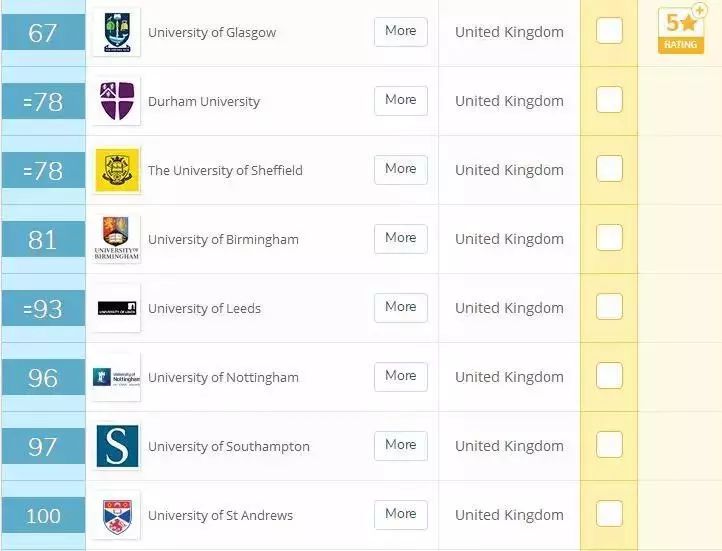Select the checkbox for University of St Andrews
Image resolution: width=722 pixels, height=551 pixels.
point(609,514)
